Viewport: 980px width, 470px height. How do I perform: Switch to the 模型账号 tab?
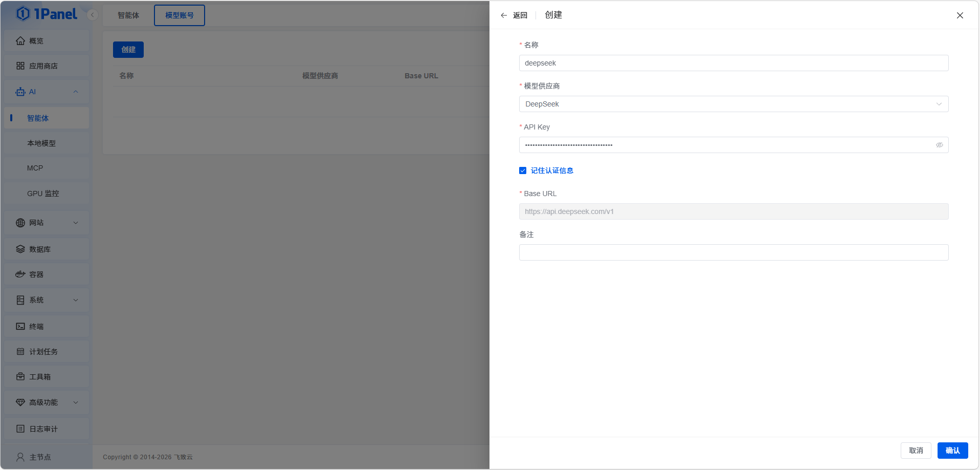coord(180,15)
